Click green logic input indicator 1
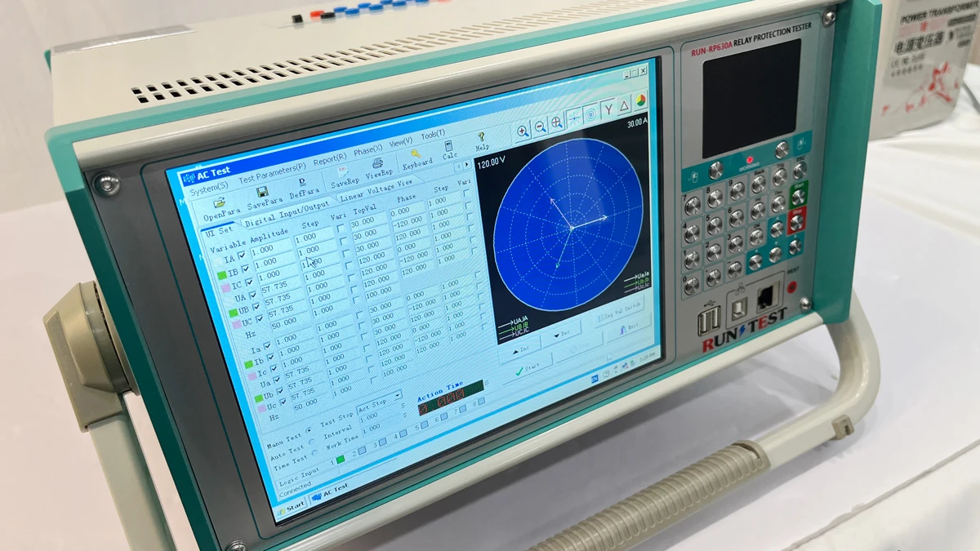Image resolution: width=980 pixels, height=551 pixels. (341, 460)
